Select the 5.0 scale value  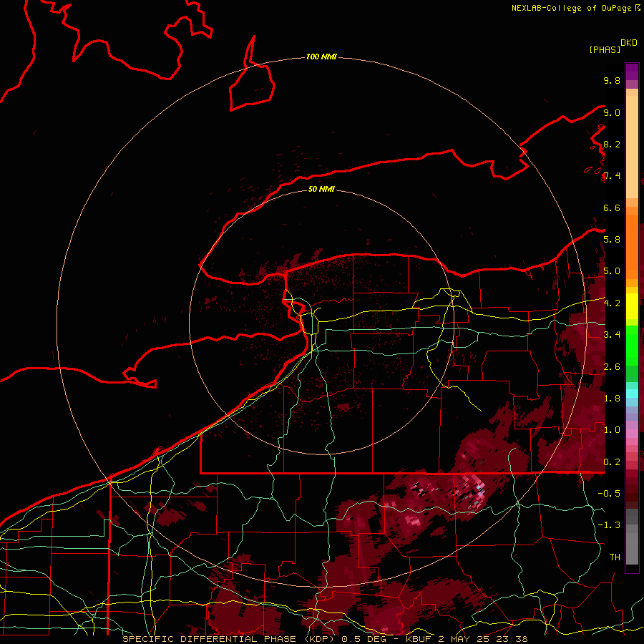(612, 271)
